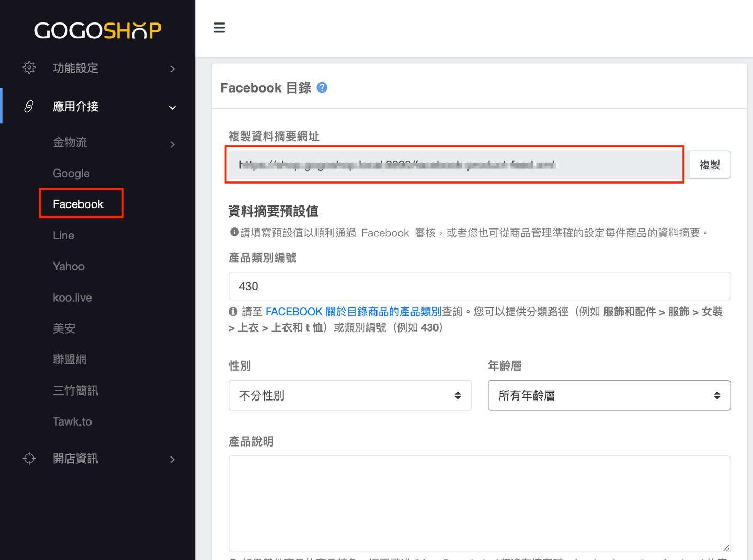753x560 pixels.
Task: Click the hamburger menu icon
Action: (220, 28)
